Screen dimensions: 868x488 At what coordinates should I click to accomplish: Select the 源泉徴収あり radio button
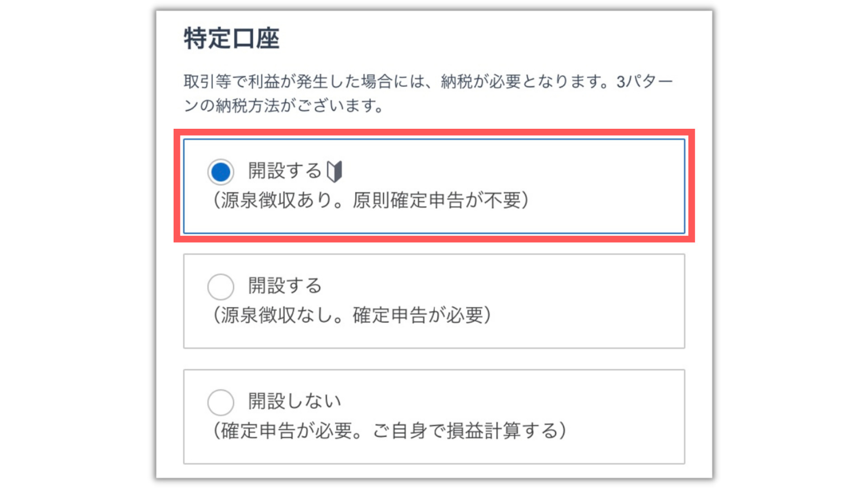point(221,172)
